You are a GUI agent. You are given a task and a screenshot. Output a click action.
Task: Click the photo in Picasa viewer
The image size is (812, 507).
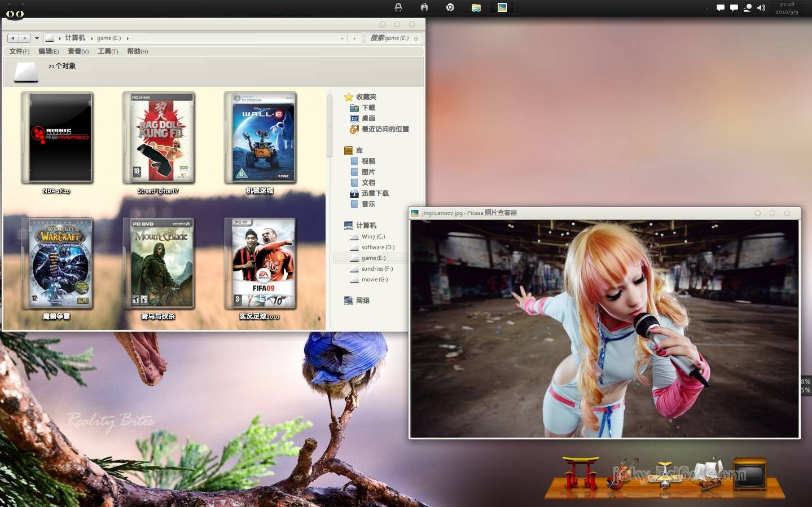(604, 328)
